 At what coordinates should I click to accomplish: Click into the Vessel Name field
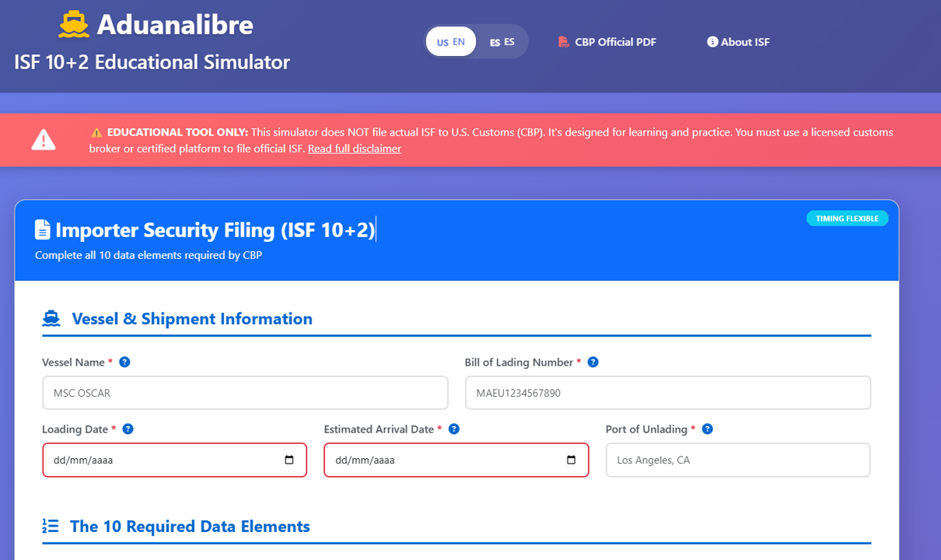click(x=245, y=394)
